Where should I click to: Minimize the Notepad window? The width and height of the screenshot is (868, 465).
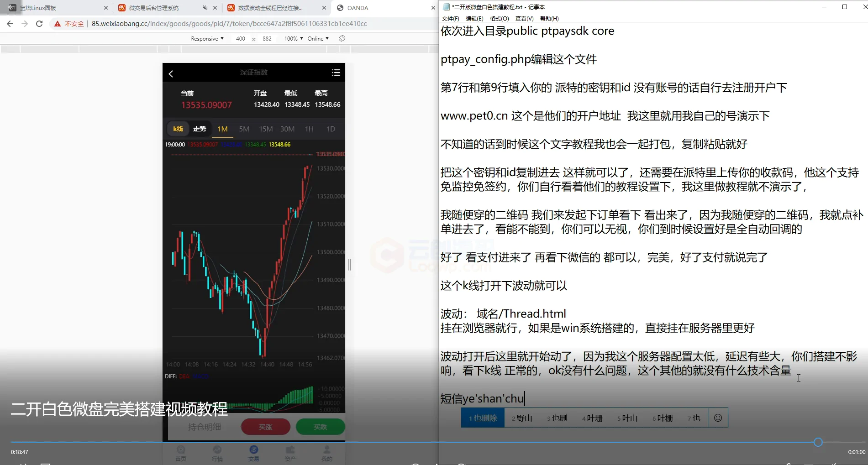pyautogui.click(x=824, y=7)
